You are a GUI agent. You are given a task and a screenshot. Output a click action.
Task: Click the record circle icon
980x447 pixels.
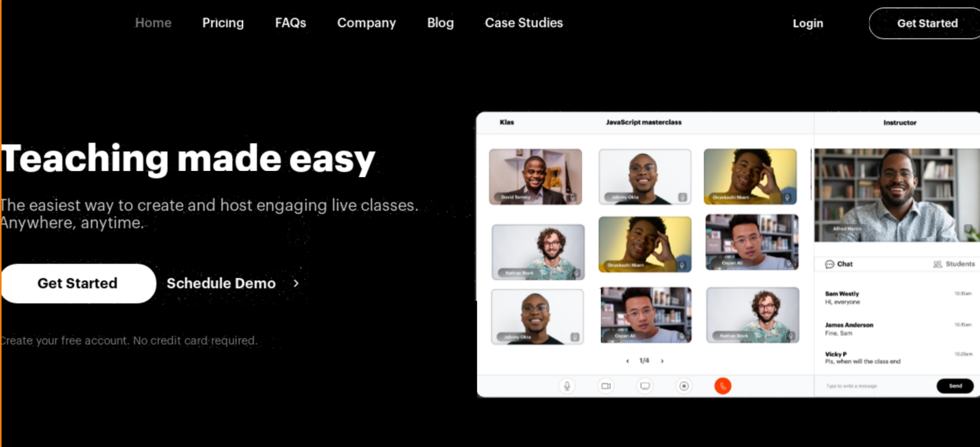684,386
